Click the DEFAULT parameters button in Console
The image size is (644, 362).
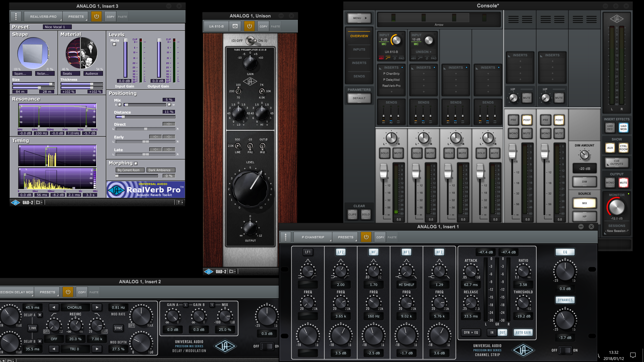click(x=359, y=98)
